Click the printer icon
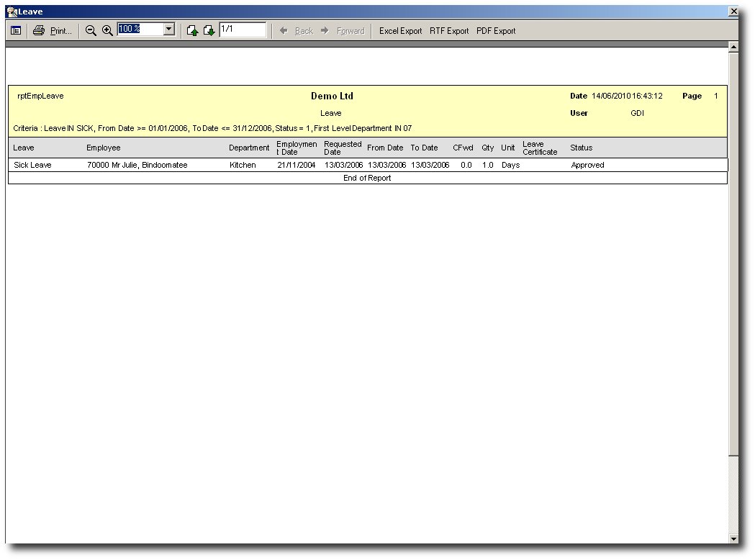The height and width of the screenshot is (560, 755). click(x=39, y=31)
